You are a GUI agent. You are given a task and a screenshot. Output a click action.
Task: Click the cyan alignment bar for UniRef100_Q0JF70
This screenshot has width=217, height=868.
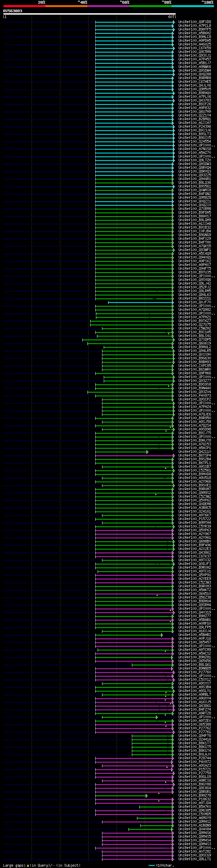141,302
